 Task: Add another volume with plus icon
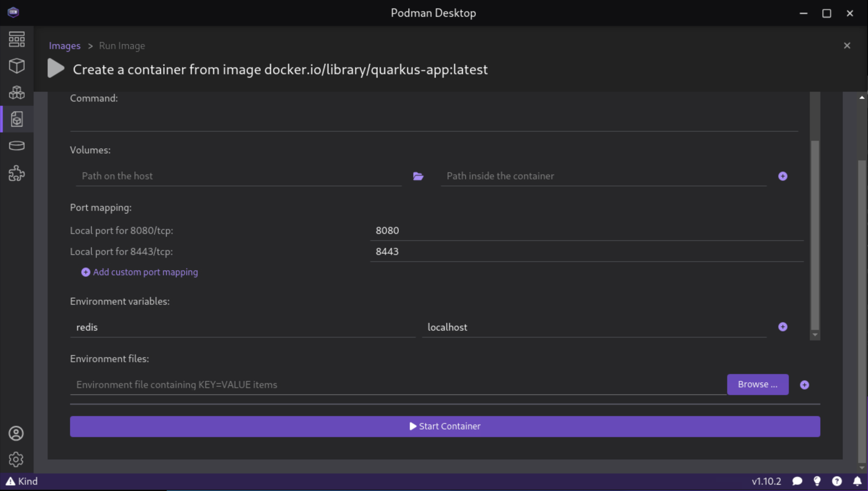point(783,176)
